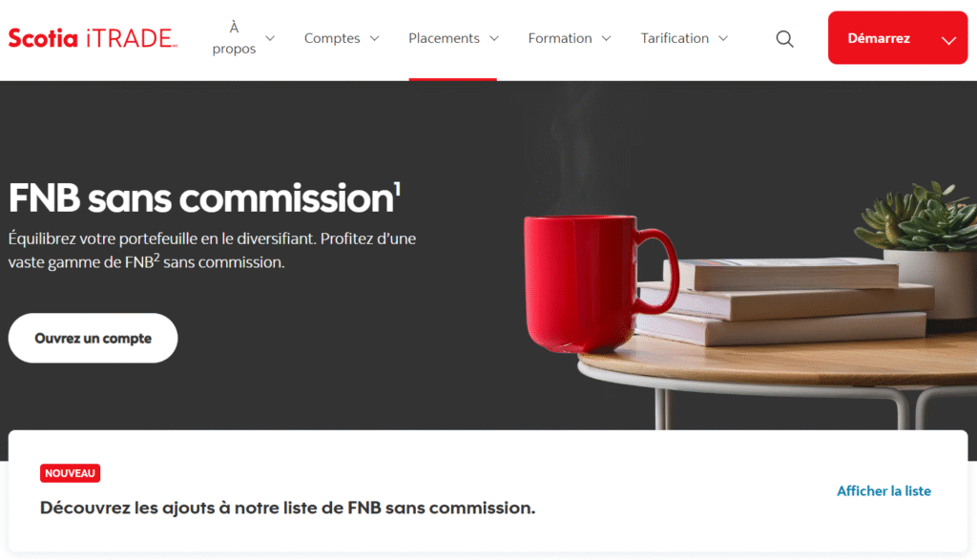
Task: Expand the À propos chevron
Action: (x=270, y=38)
